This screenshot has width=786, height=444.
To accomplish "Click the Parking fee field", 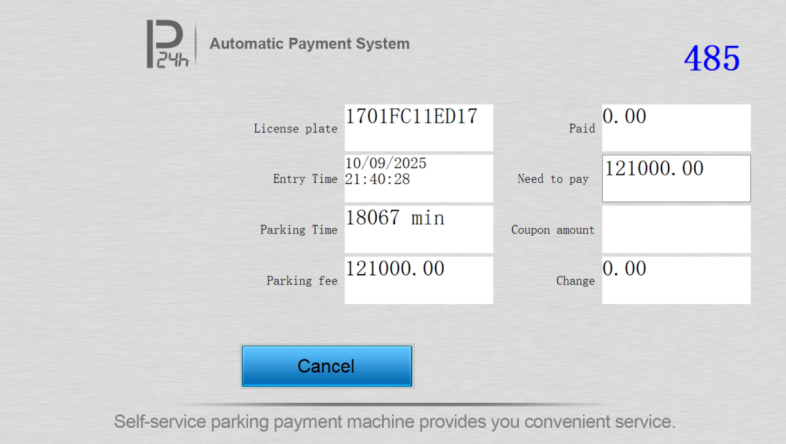I will [x=419, y=280].
